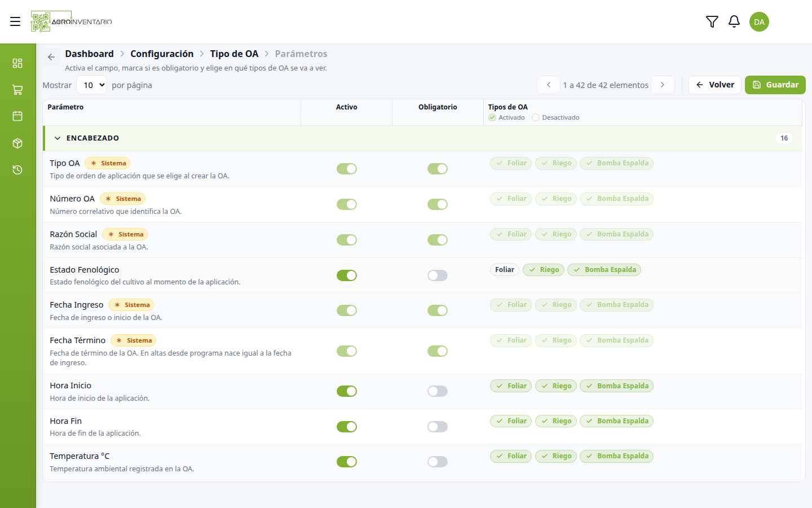Select the Parámetros breadcrumb text
The height and width of the screenshot is (508, 812).
(x=301, y=54)
